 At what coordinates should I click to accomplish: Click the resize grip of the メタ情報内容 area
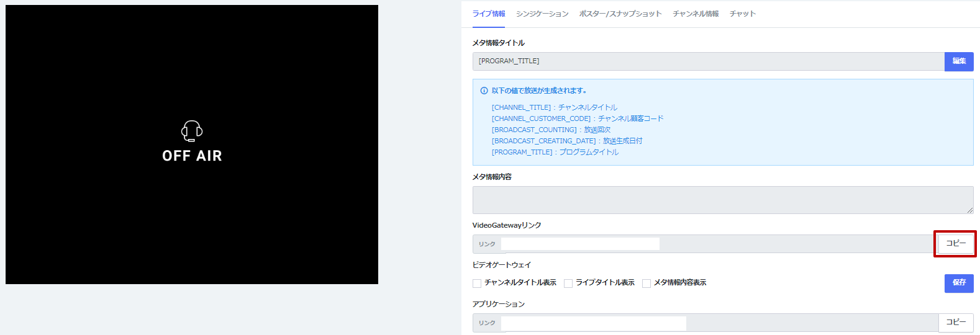pyautogui.click(x=970, y=210)
